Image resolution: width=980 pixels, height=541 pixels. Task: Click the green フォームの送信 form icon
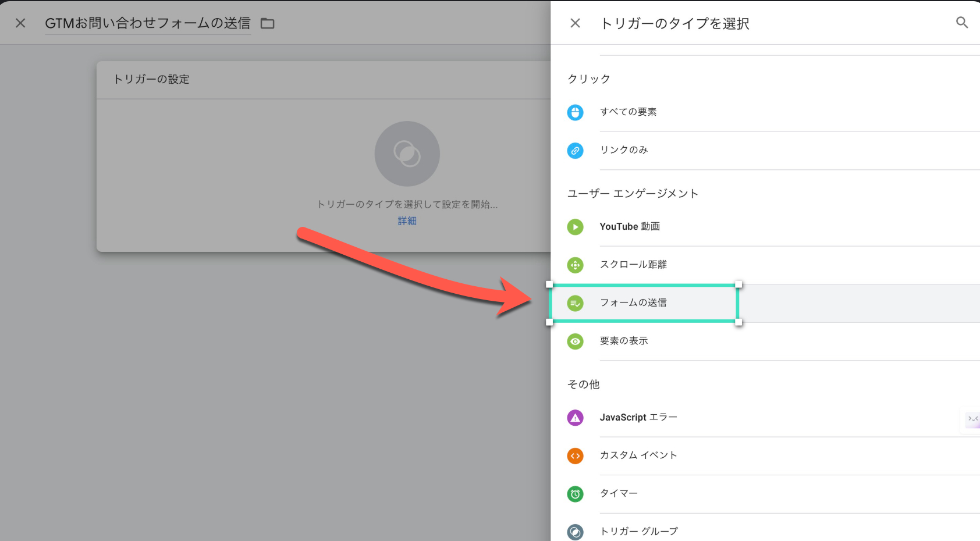click(575, 303)
